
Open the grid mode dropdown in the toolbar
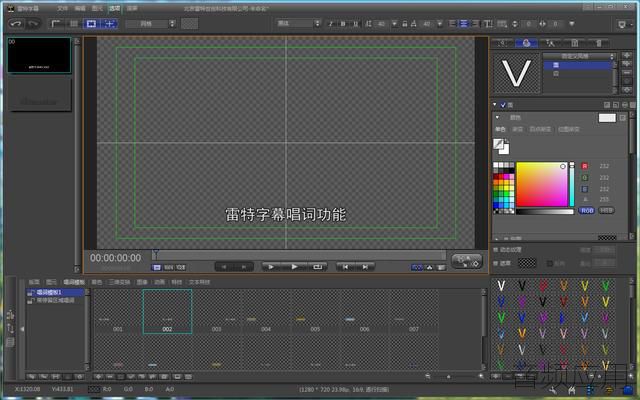(151, 24)
